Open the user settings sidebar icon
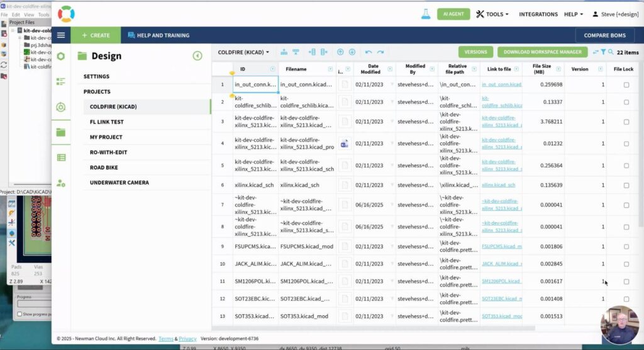 (x=61, y=183)
